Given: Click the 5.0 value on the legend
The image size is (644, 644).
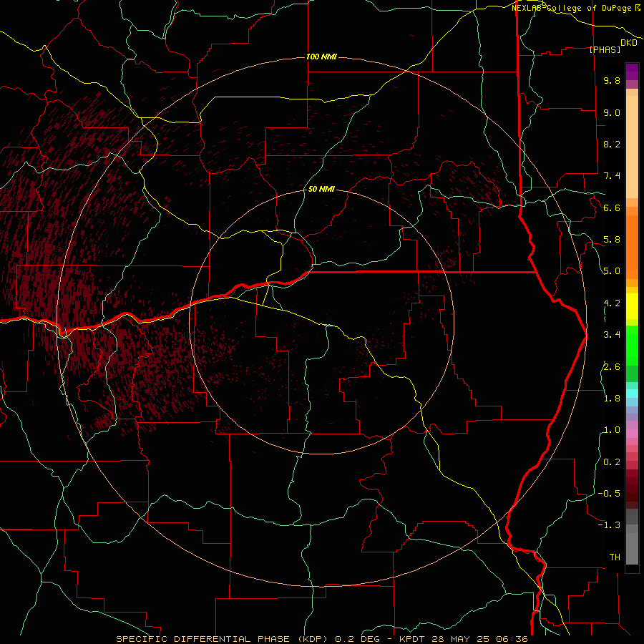Looking at the screenshot, I should [x=612, y=271].
